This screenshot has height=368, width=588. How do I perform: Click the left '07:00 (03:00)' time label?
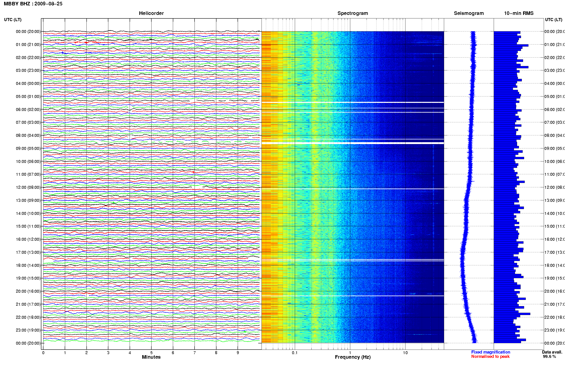click(x=28, y=122)
